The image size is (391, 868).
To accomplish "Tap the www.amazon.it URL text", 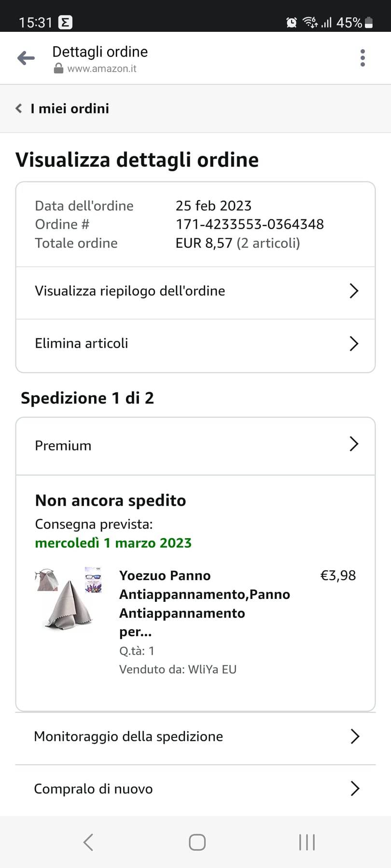I will tap(102, 68).
